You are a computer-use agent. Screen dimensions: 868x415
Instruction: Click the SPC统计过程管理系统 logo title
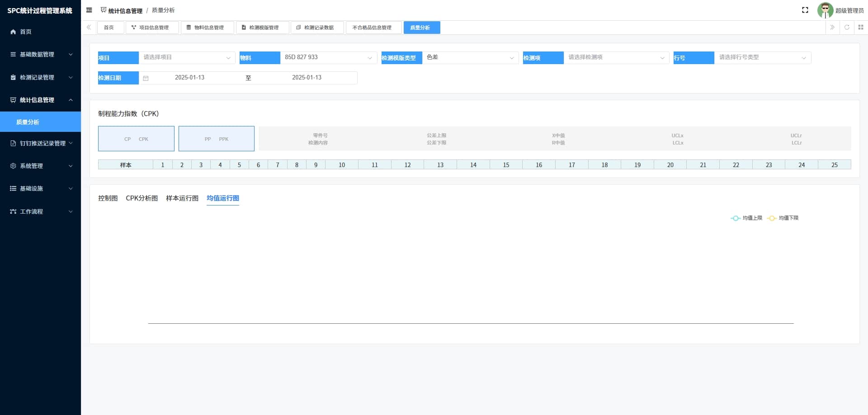point(40,10)
